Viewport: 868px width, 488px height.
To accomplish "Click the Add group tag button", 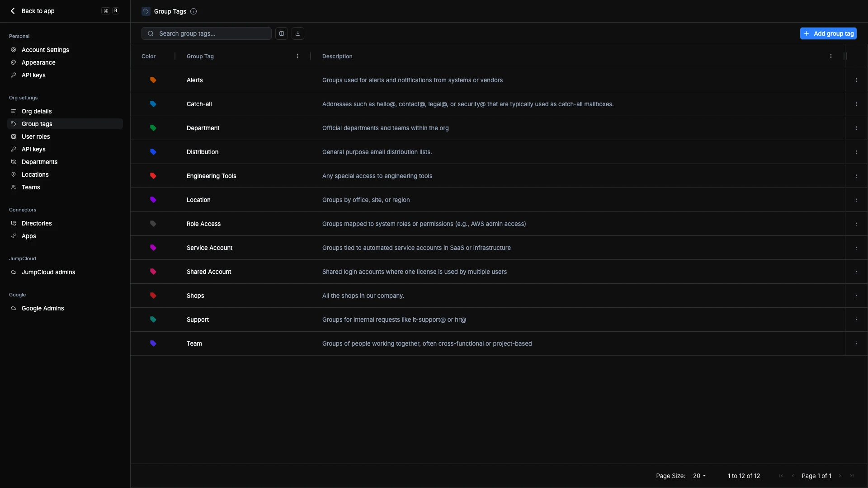I will click(x=828, y=33).
